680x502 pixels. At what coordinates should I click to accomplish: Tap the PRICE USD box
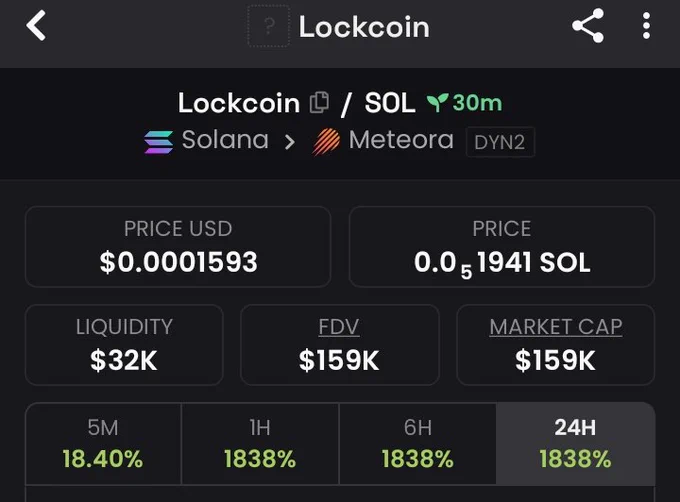(178, 247)
